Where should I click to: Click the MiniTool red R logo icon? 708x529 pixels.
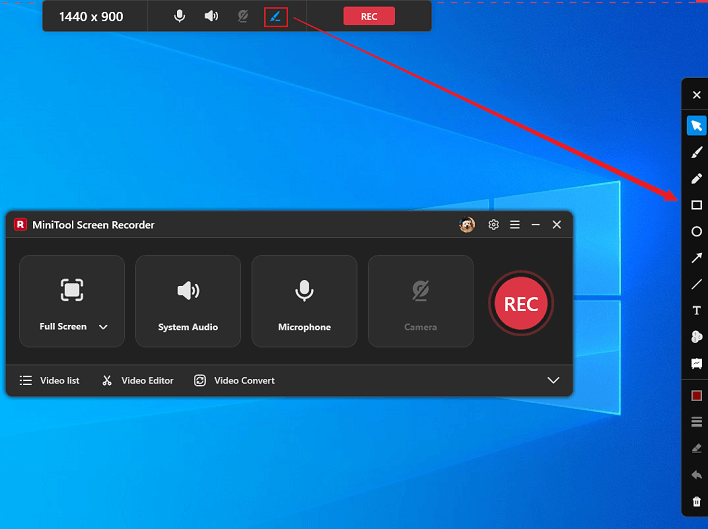click(x=20, y=224)
